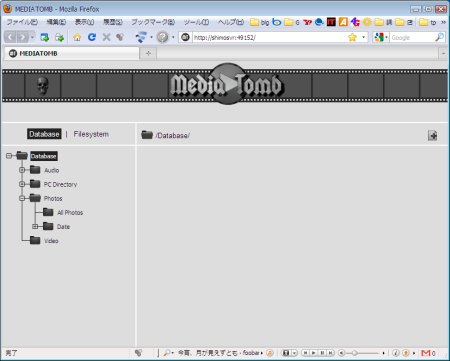Click the Google search box
This screenshot has width=450, height=361.
(412, 37)
